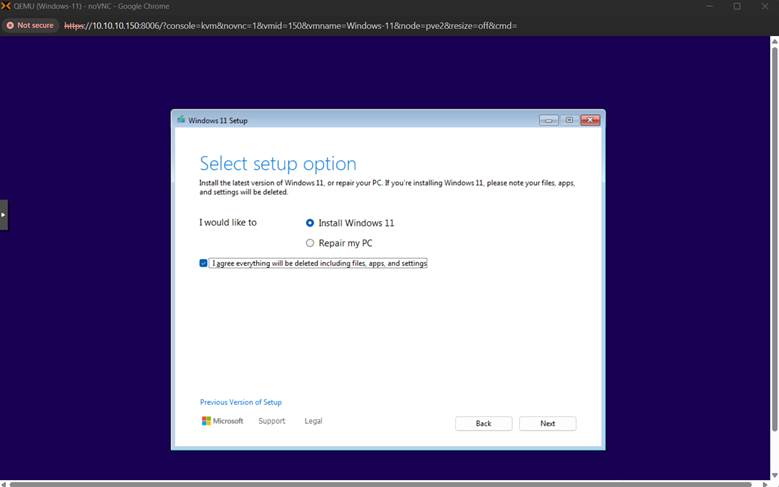Open the Legal link
Viewport: 779px width, 487px height.
313,421
